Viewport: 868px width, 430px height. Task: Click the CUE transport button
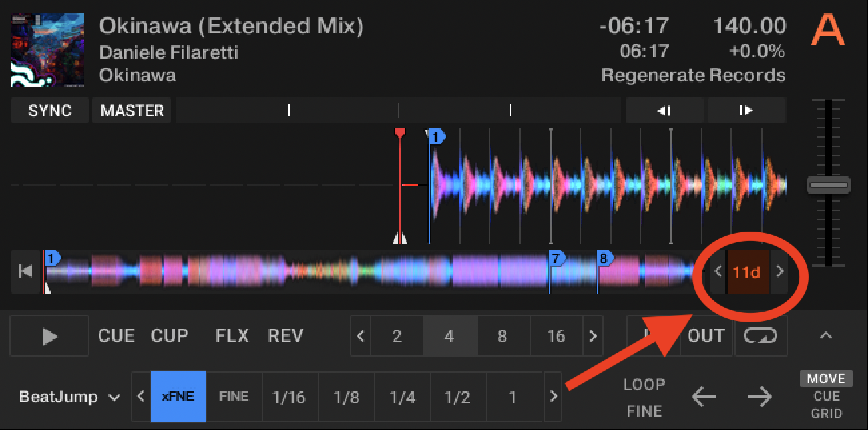tap(116, 335)
